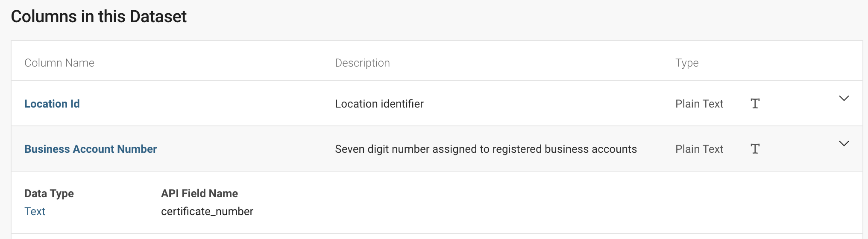Click the 'Location identifier' description text
Image resolution: width=868 pixels, height=239 pixels.
(x=379, y=104)
